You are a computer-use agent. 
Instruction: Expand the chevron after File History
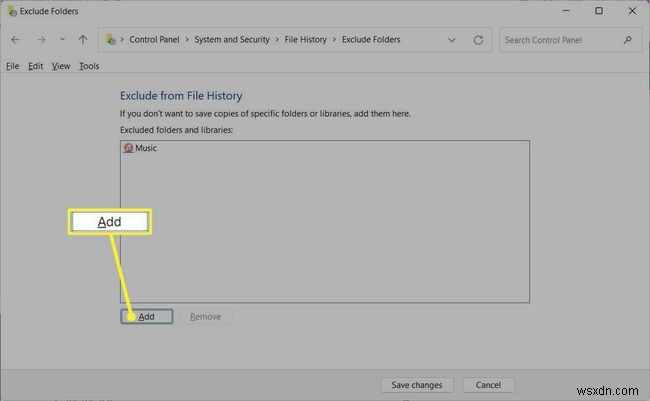[x=334, y=39]
